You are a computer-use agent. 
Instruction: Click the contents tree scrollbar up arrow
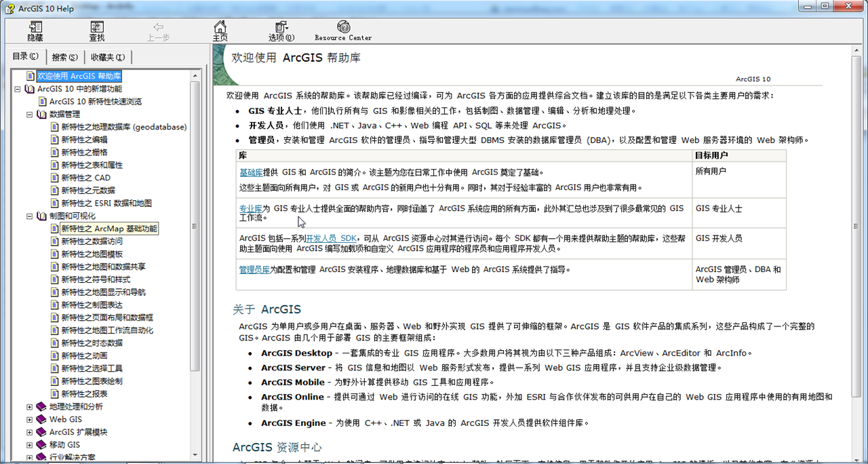pos(195,75)
